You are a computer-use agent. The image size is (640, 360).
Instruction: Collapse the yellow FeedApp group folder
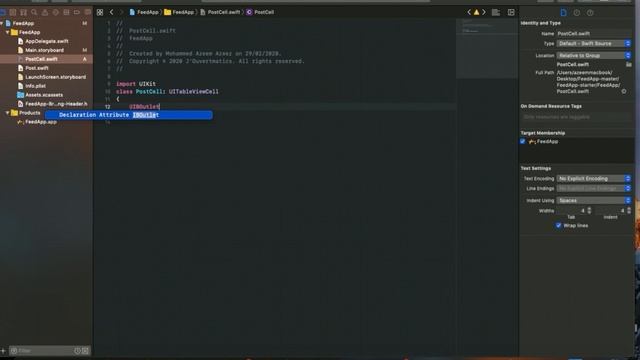[x=7, y=32]
